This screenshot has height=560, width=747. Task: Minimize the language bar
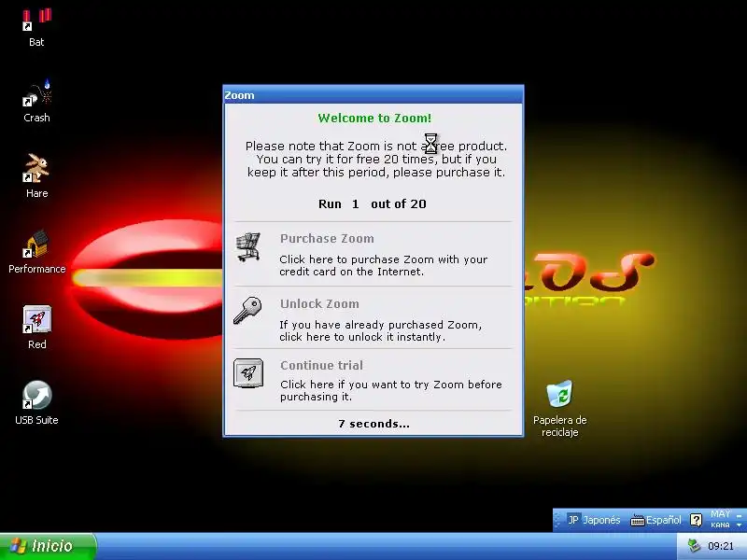(739, 515)
